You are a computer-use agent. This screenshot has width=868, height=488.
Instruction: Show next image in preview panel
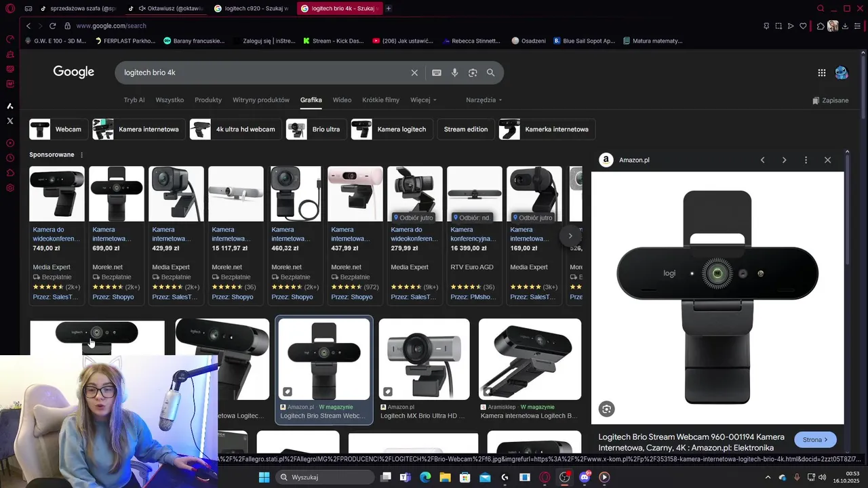[784, 160]
